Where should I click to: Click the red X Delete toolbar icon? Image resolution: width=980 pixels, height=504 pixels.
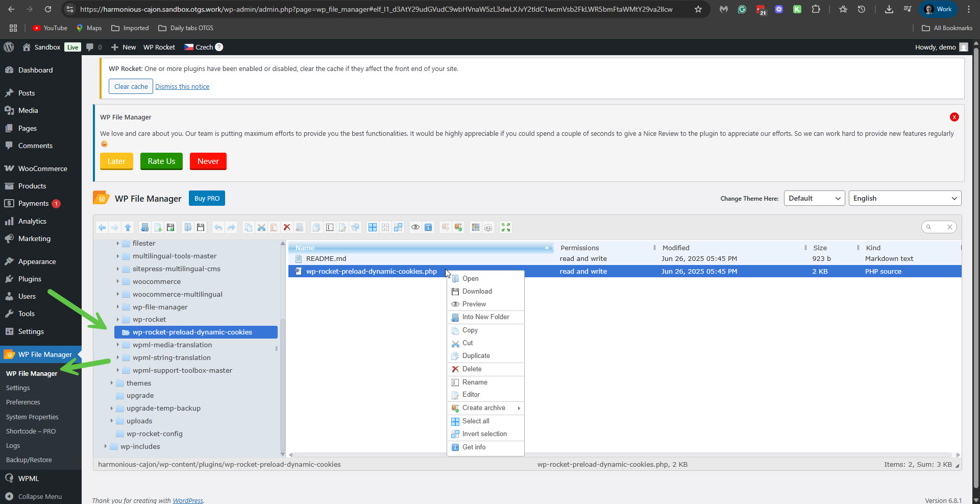pyautogui.click(x=287, y=227)
